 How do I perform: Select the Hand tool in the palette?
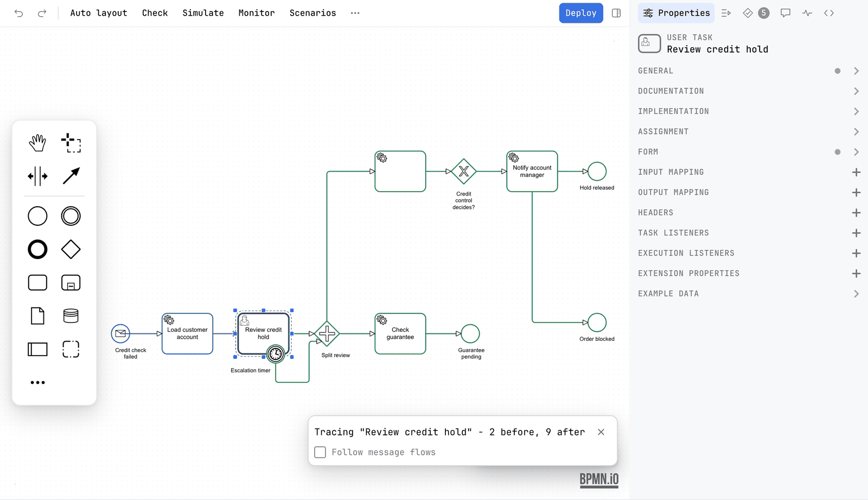click(x=37, y=143)
